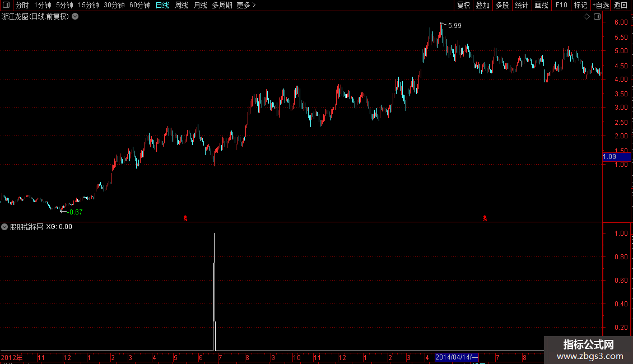Click the first red S marker on the chart
Screen dimensions: 633x364
click(x=185, y=218)
